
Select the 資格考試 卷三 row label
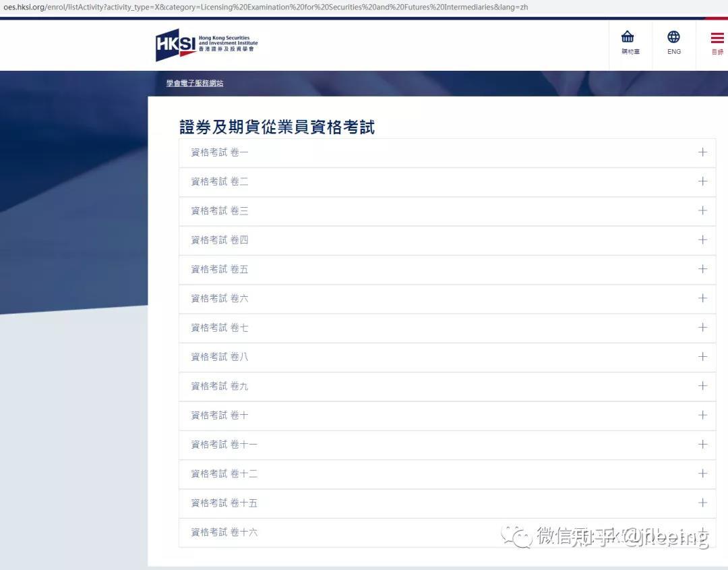[x=220, y=211]
